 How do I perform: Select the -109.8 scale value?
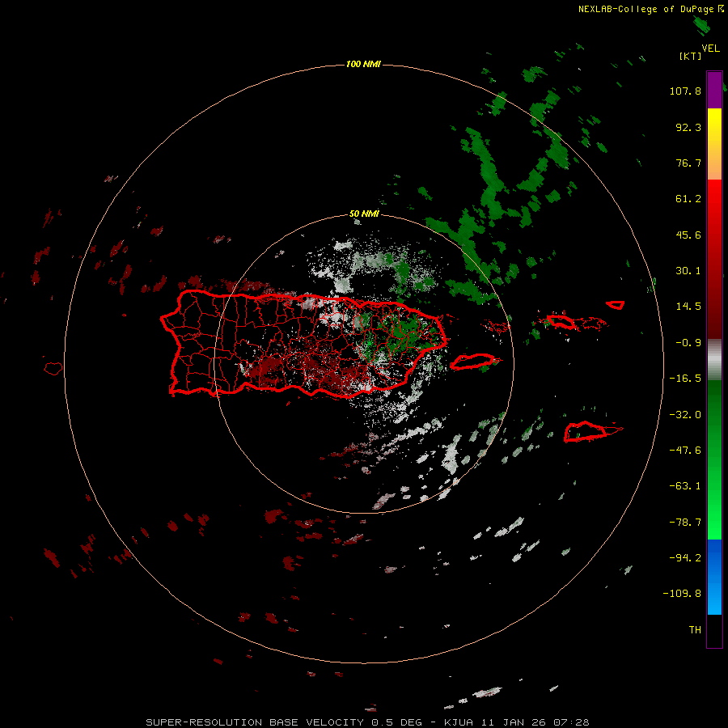tap(682, 594)
